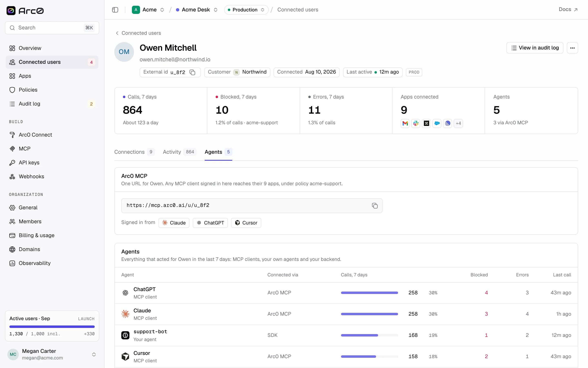Viewport: 588px width, 368px height.
Task: Click the Connected users breadcrumb
Action: click(298, 10)
